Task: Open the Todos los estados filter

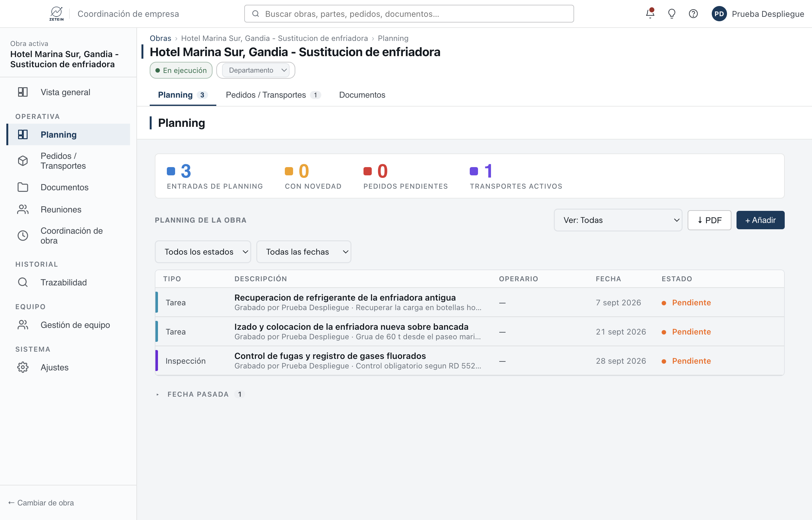Action: coord(203,251)
